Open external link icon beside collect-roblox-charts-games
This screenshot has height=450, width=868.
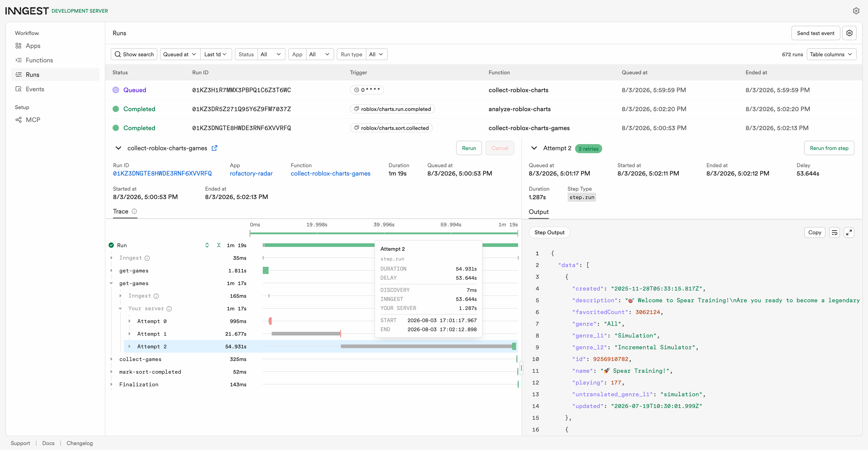[214, 148]
